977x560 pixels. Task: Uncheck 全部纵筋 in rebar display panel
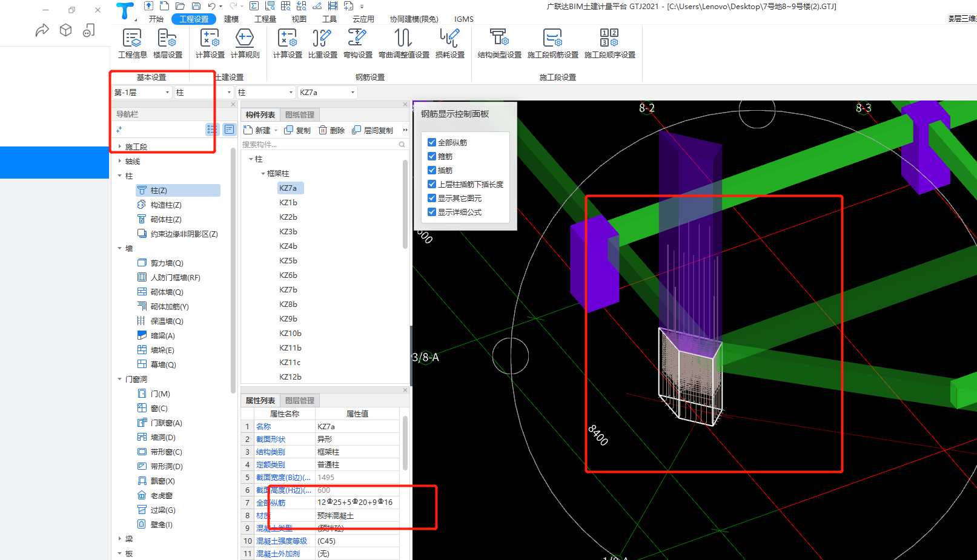432,142
